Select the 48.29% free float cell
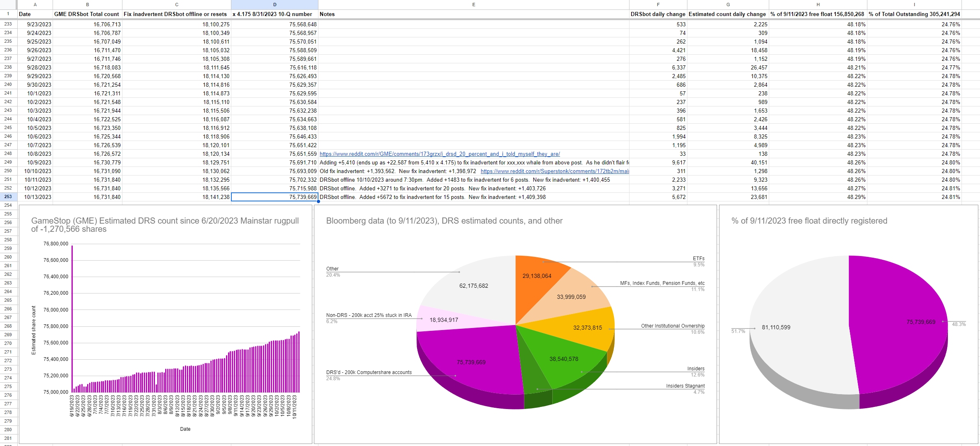 click(818, 197)
